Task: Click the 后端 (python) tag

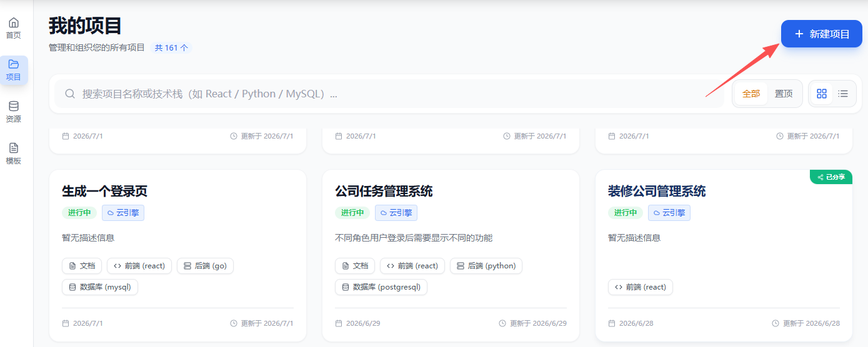Action: (x=486, y=266)
